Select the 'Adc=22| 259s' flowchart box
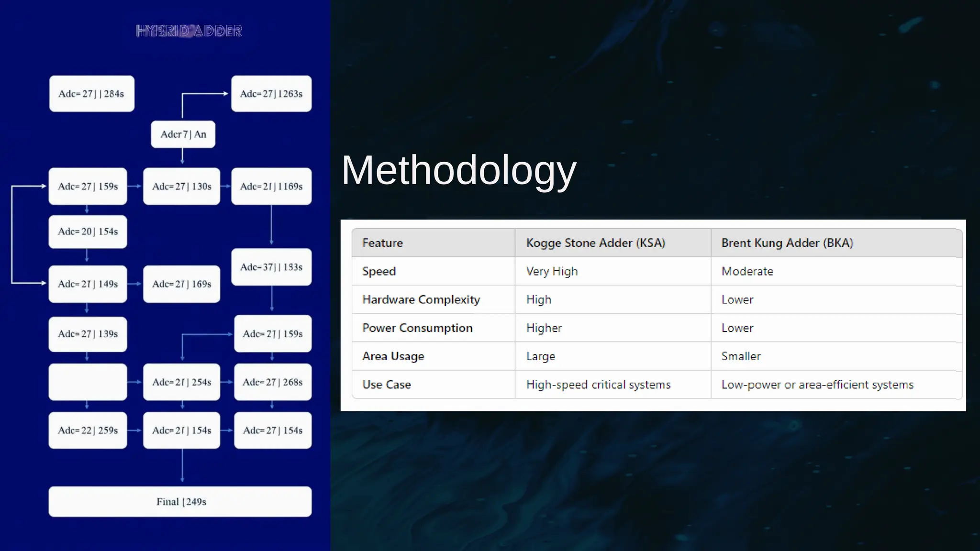The height and width of the screenshot is (551, 980). (x=88, y=430)
